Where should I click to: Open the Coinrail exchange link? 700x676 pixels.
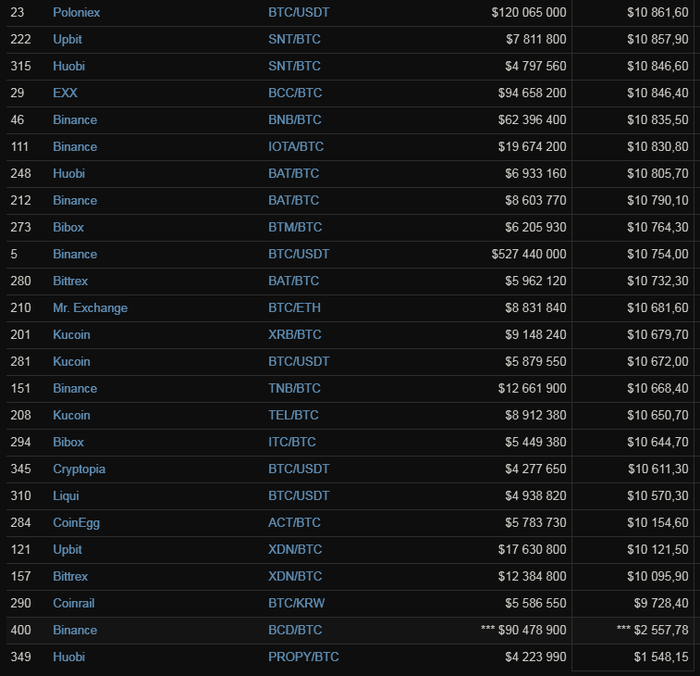(74, 604)
